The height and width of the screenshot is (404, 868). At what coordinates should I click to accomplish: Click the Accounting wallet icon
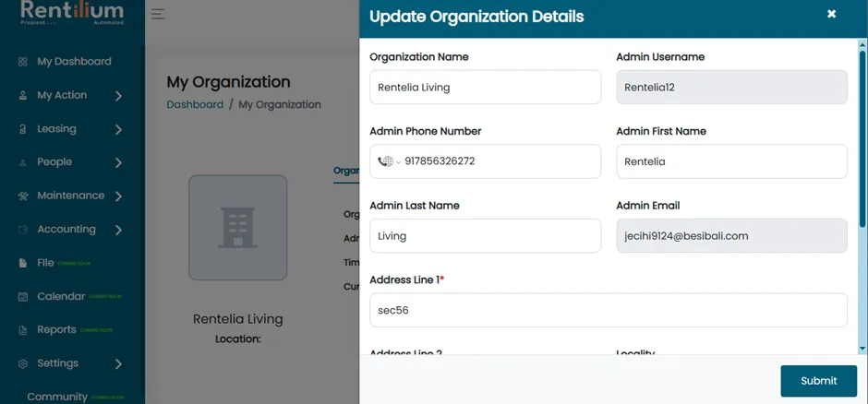tap(23, 230)
